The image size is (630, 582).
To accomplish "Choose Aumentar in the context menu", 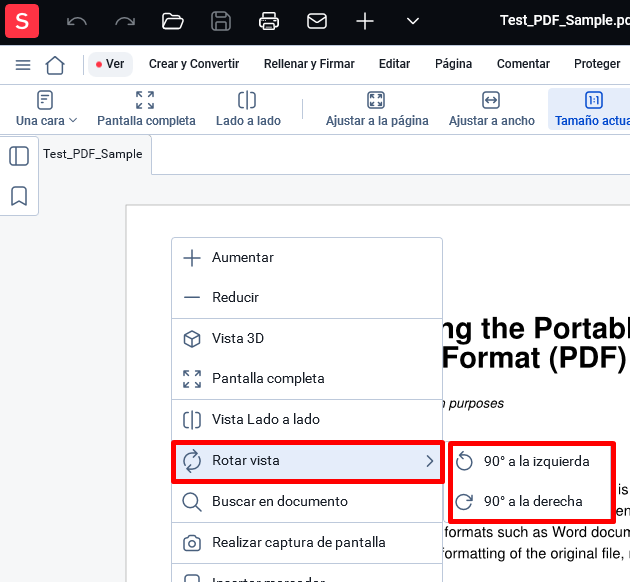I will [307, 257].
